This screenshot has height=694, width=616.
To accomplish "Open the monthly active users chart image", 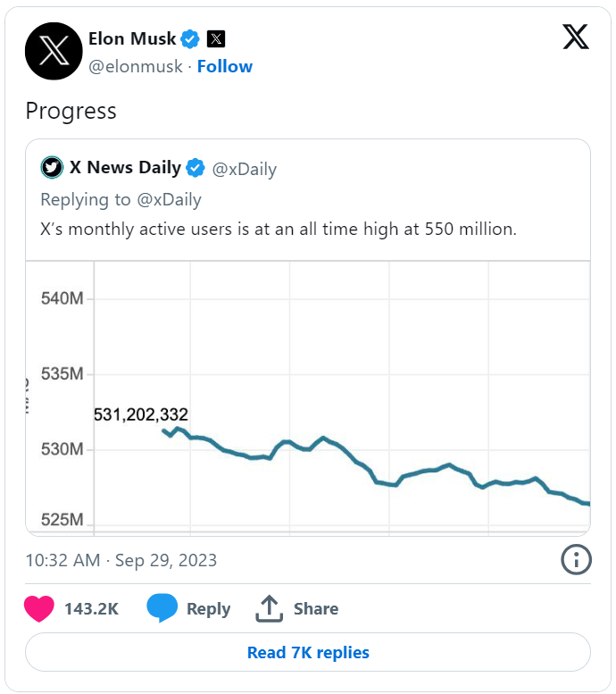I will click(308, 398).
